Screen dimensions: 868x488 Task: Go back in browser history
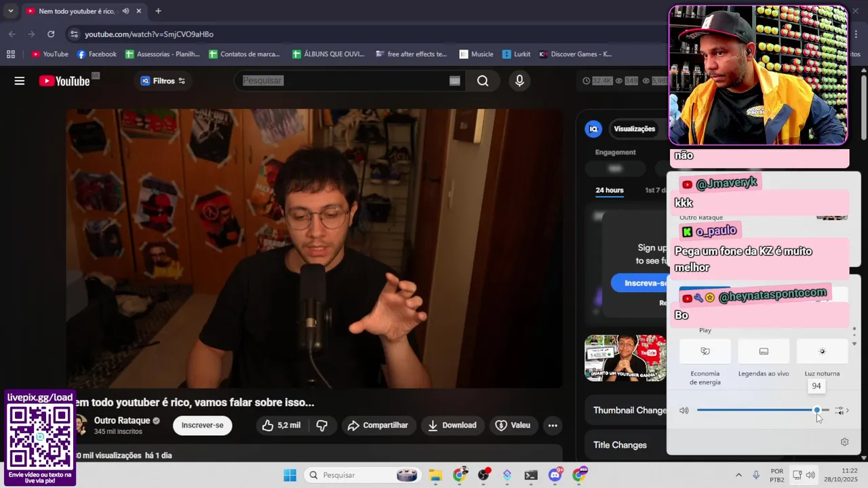click(x=12, y=34)
